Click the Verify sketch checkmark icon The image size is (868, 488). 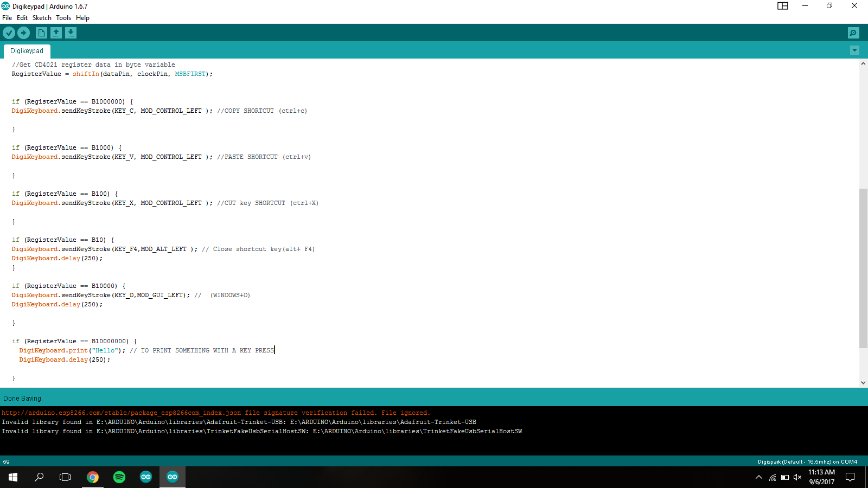coord(9,33)
